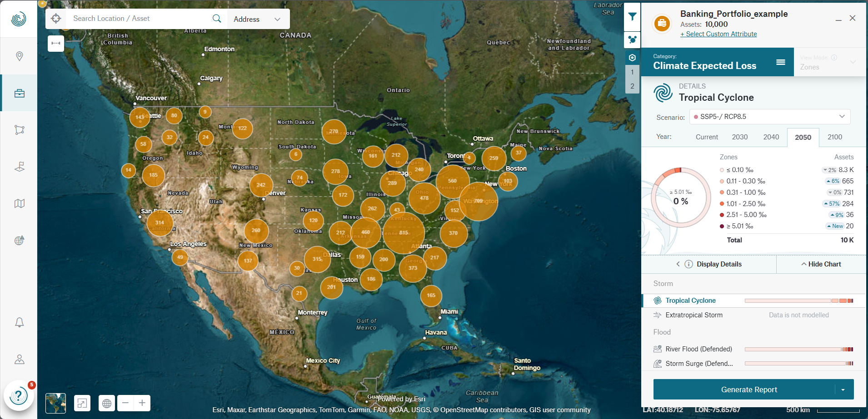
Task: Open the map layers icon in sidebar
Action: pos(19,203)
